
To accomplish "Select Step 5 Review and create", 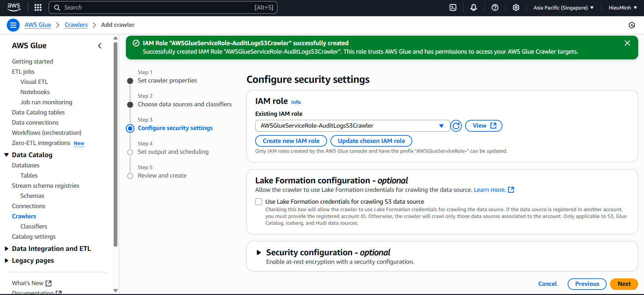I will [162, 176].
